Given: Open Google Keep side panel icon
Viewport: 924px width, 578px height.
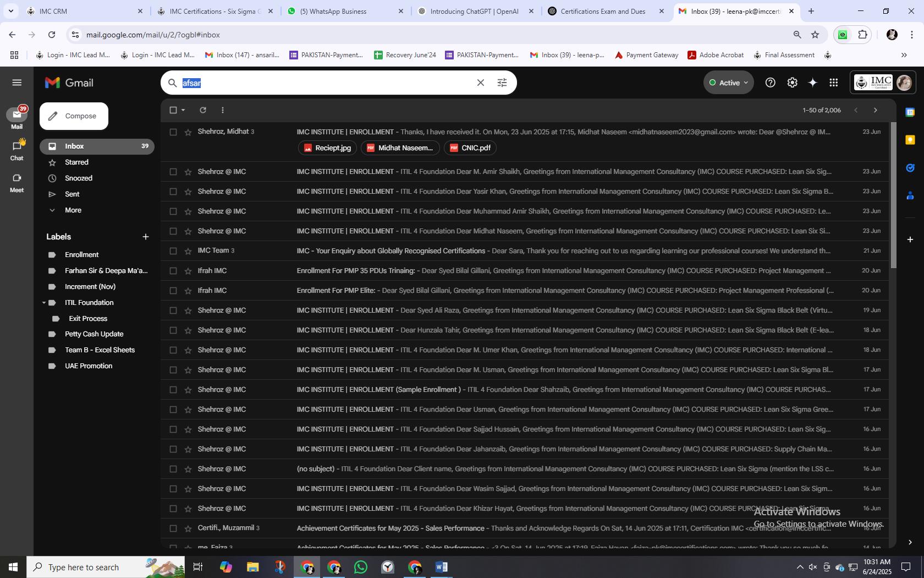Looking at the screenshot, I should click(910, 140).
